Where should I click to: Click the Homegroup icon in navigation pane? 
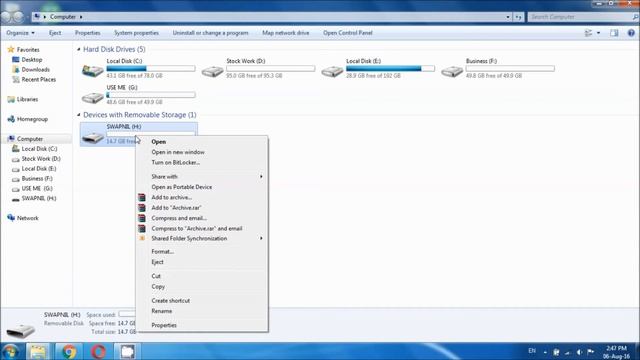click(x=11, y=119)
